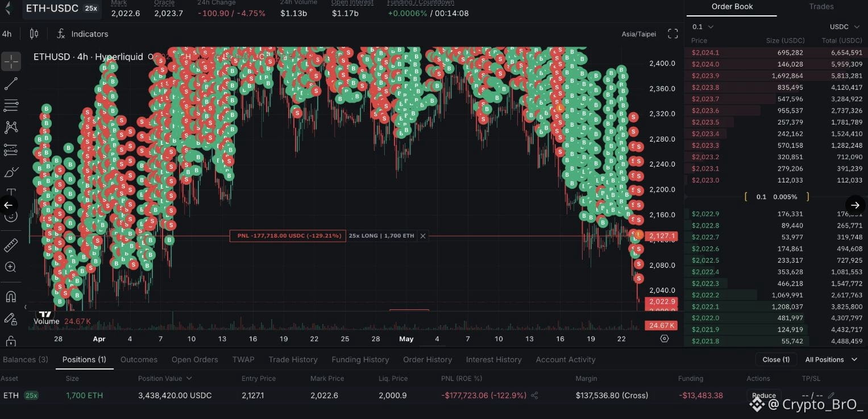Open the Balances (3) tab
The height and width of the screenshot is (419, 868).
pyautogui.click(x=26, y=359)
